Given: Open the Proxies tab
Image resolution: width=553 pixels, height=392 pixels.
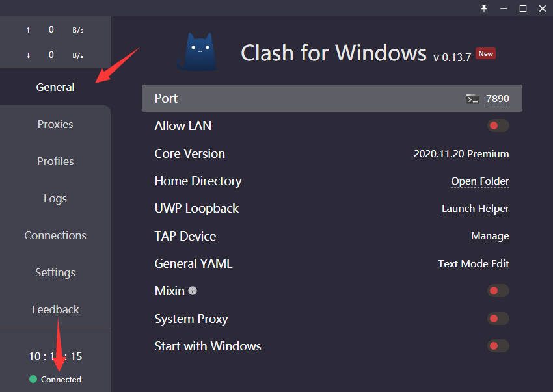Looking at the screenshot, I should pyautogui.click(x=55, y=124).
